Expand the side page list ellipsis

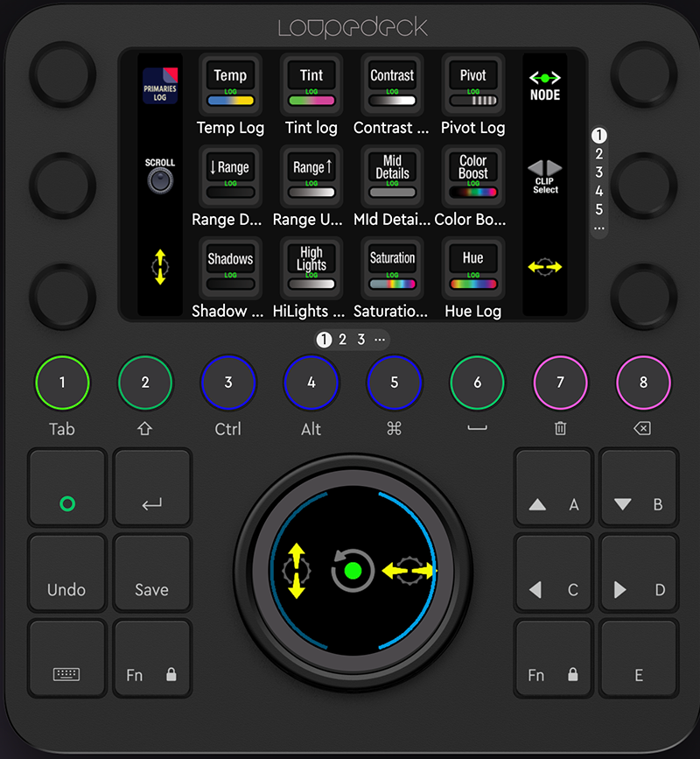[599, 226]
